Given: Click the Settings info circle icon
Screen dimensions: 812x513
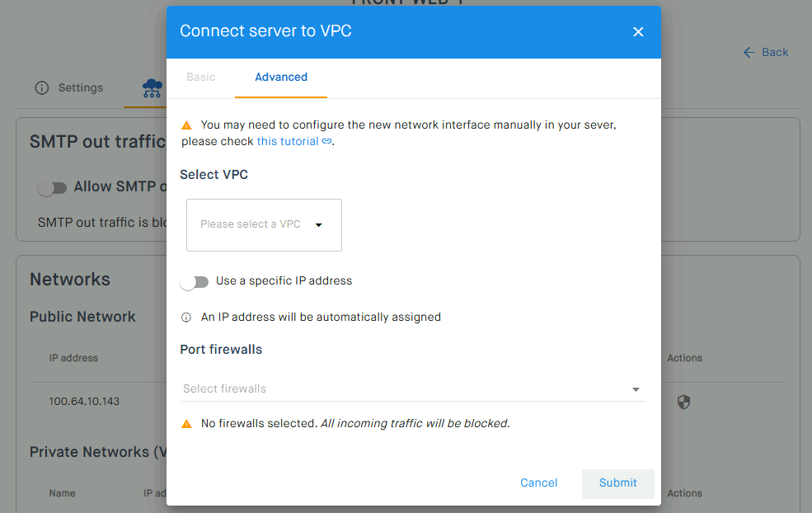Looking at the screenshot, I should click(42, 88).
